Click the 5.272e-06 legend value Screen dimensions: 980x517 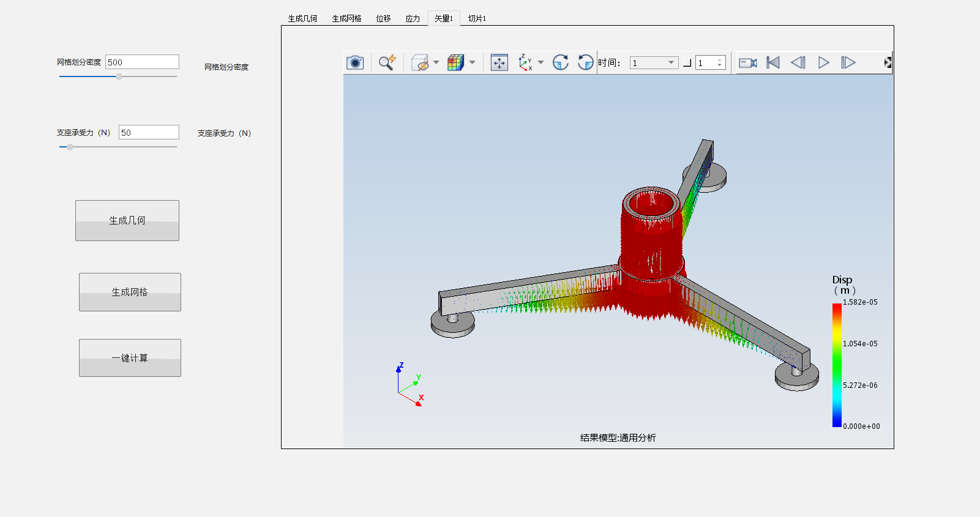[x=860, y=385]
